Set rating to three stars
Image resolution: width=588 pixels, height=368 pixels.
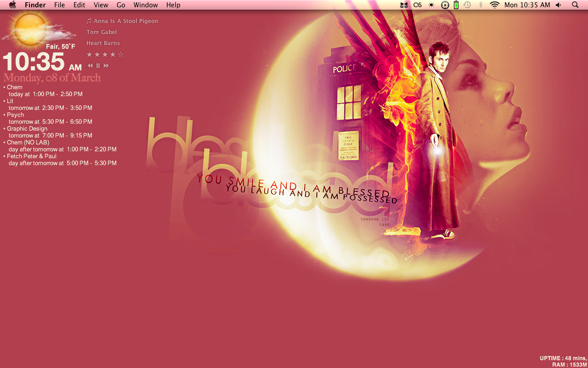[x=105, y=55]
